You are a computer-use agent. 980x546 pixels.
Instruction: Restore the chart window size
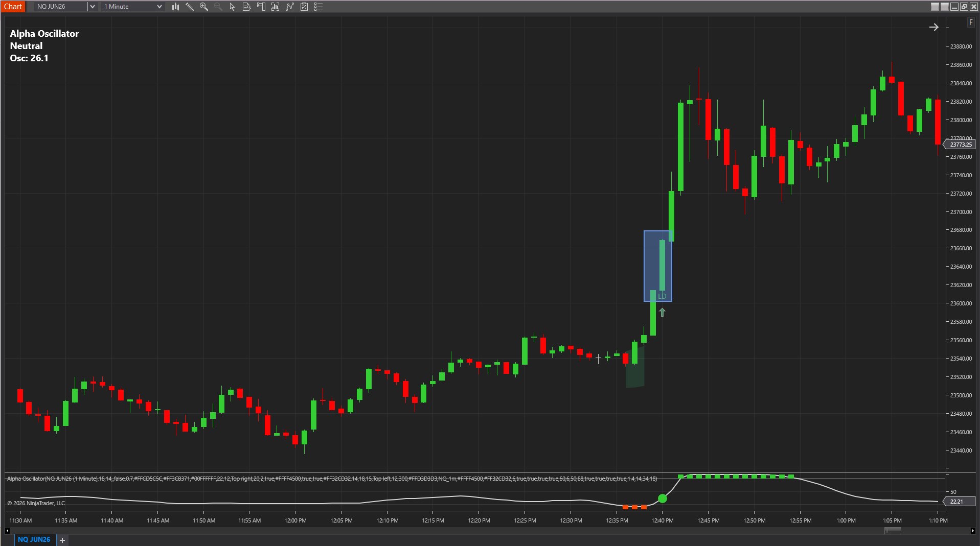point(964,7)
